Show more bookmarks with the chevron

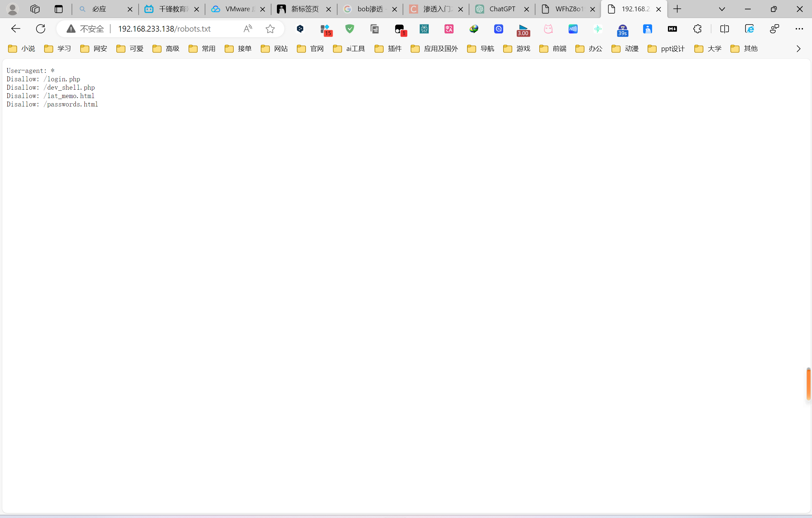pyautogui.click(x=798, y=49)
